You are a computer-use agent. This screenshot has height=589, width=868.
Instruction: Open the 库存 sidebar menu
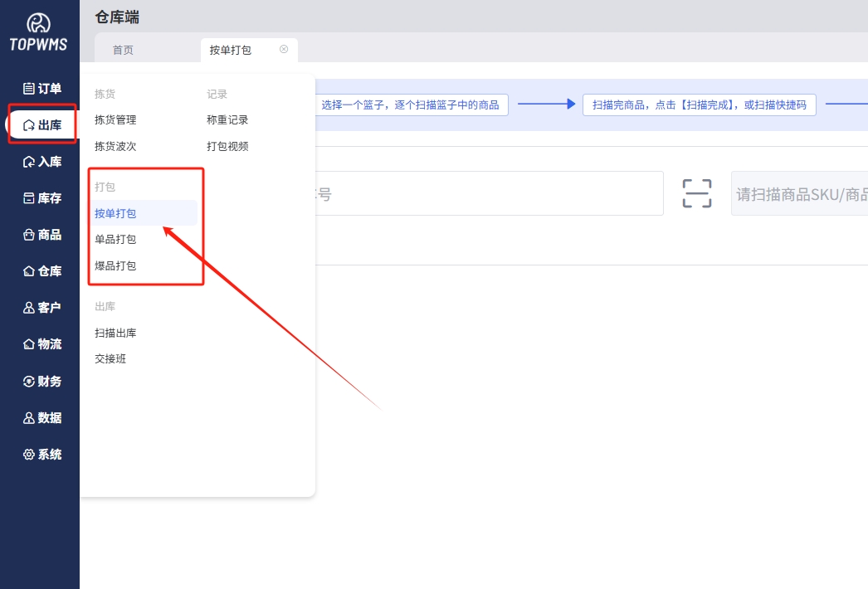click(x=42, y=198)
